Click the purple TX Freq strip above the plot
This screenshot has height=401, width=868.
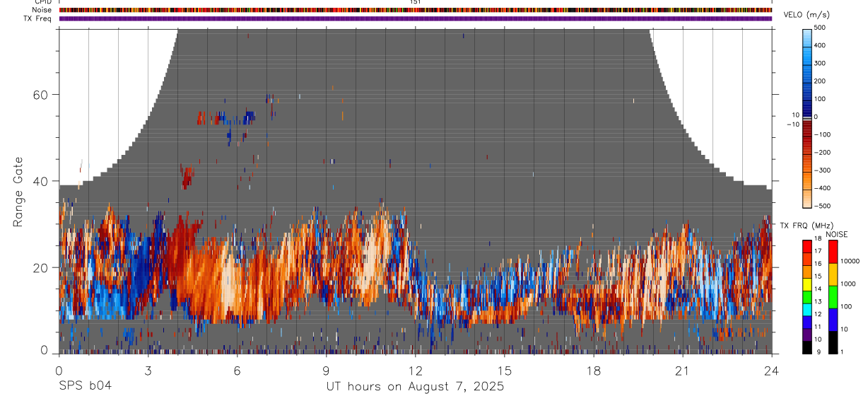[415, 18]
